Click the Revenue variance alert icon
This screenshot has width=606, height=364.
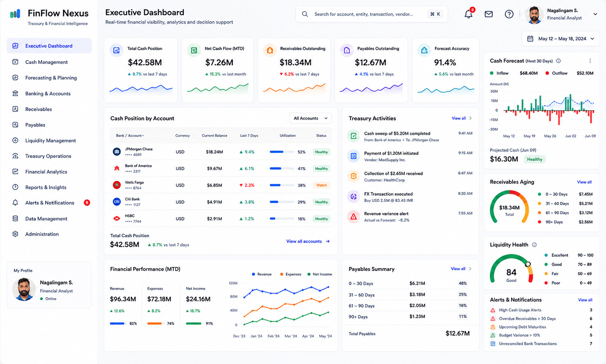[353, 216]
